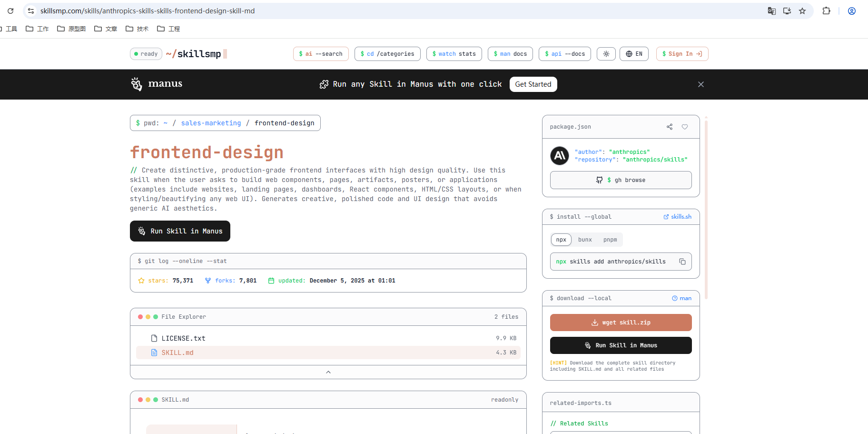
Task: Go to watch stats in the navbar
Action: click(454, 53)
